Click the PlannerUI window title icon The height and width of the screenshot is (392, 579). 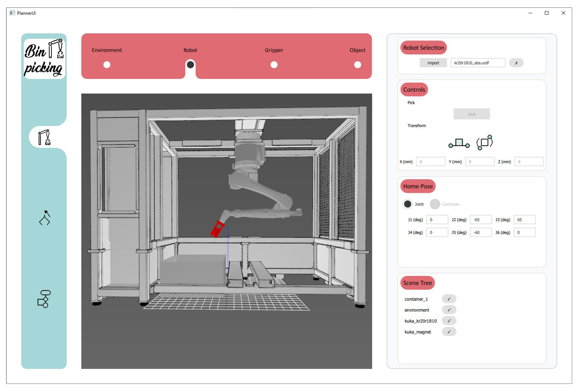tap(12, 13)
